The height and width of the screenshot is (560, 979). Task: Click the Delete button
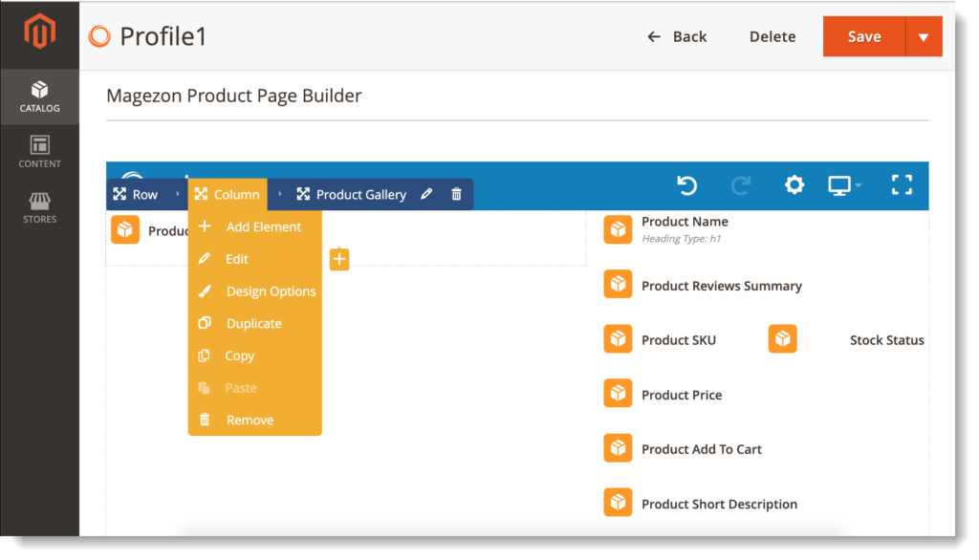tap(772, 37)
